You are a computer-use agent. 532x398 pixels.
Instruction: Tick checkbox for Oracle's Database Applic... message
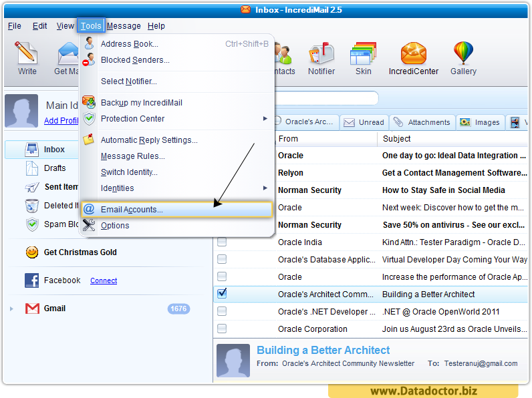point(222,259)
